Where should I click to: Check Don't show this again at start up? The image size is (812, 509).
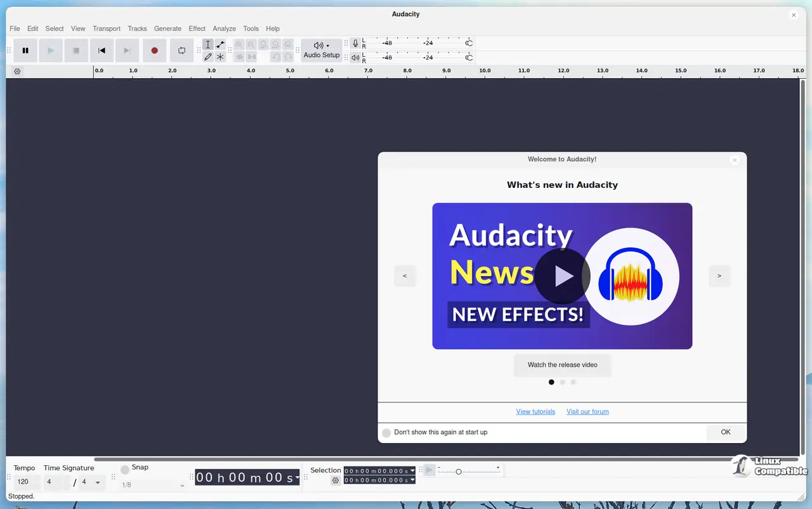click(x=386, y=433)
